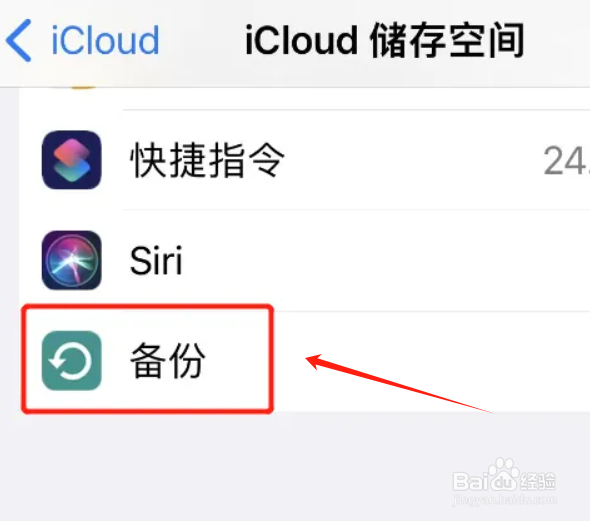Screen dimensions: 590x521
Task: Open the jingyan.baidu.com watermark link
Action: [x=504, y=500]
